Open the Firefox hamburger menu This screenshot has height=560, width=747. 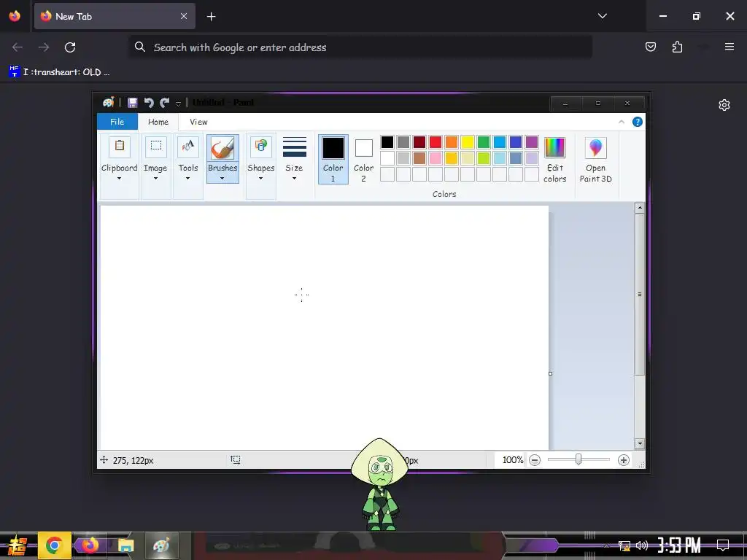click(x=729, y=47)
